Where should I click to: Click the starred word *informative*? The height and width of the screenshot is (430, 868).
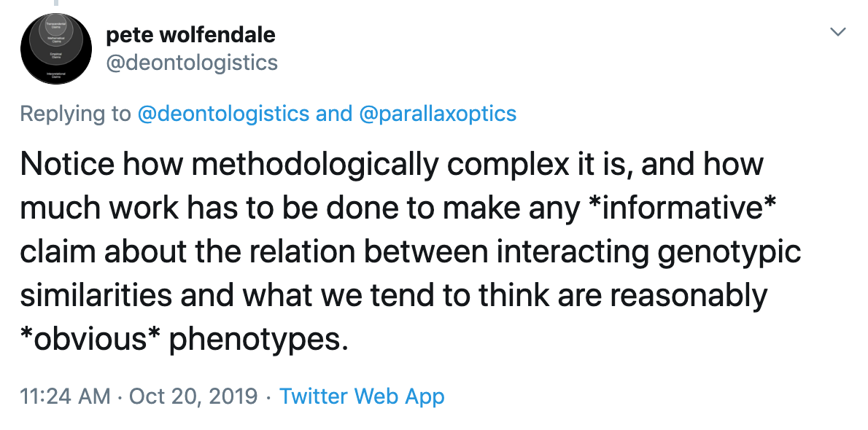pyautogui.click(x=680, y=208)
